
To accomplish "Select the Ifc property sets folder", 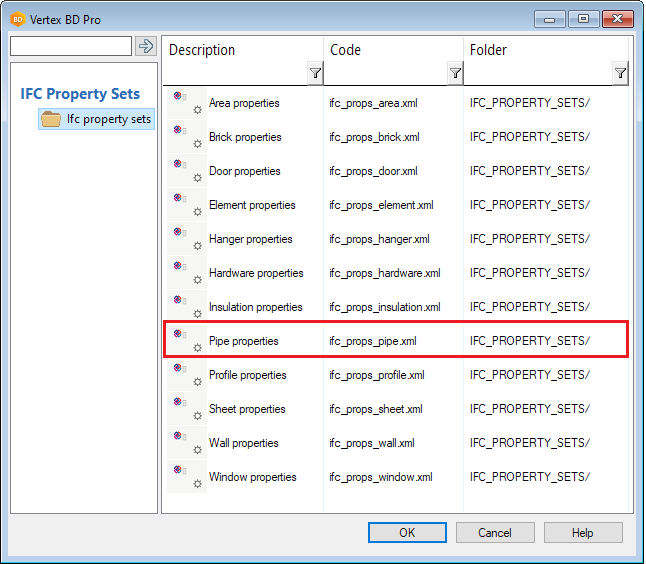I will [x=96, y=119].
